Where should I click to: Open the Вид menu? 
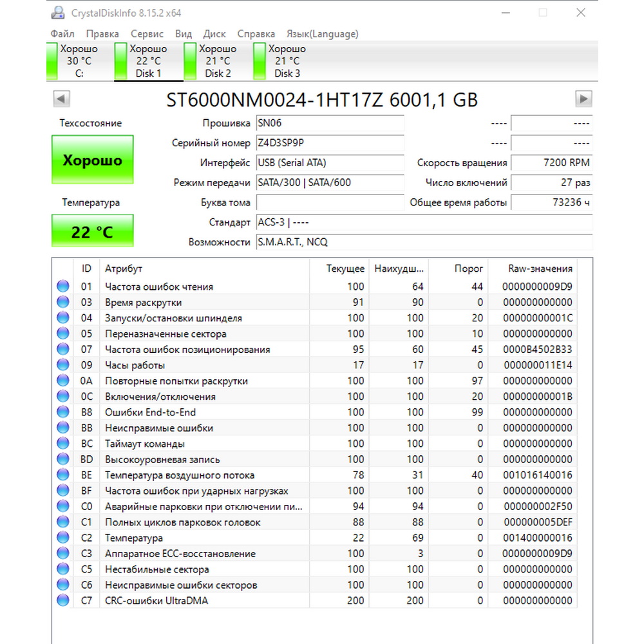183,33
